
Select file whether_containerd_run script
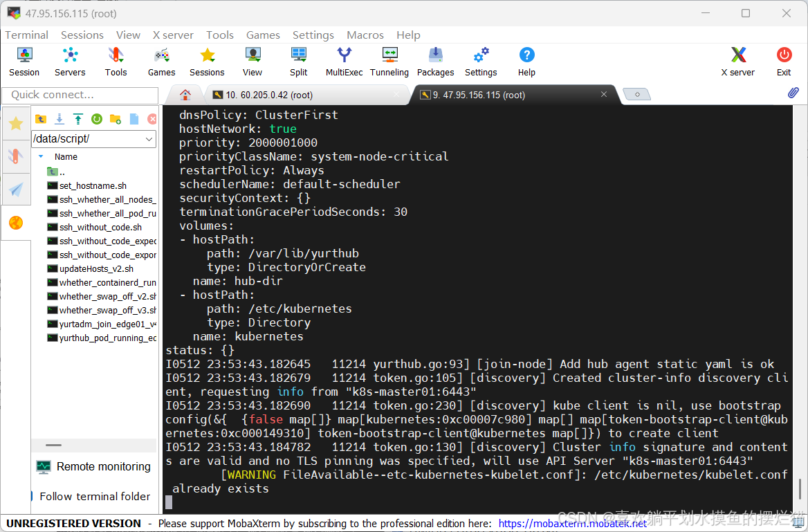[x=102, y=282]
